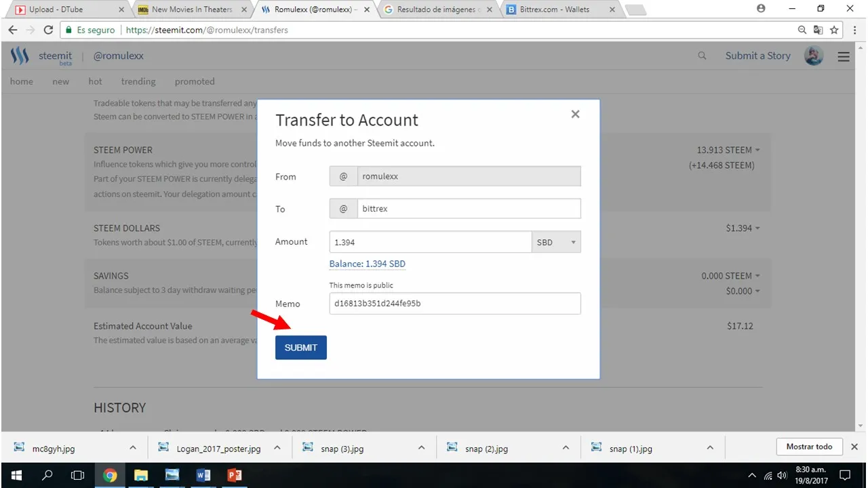
Task: Open the trending feed link
Action: pyautogui.click(x=138, y=81)
